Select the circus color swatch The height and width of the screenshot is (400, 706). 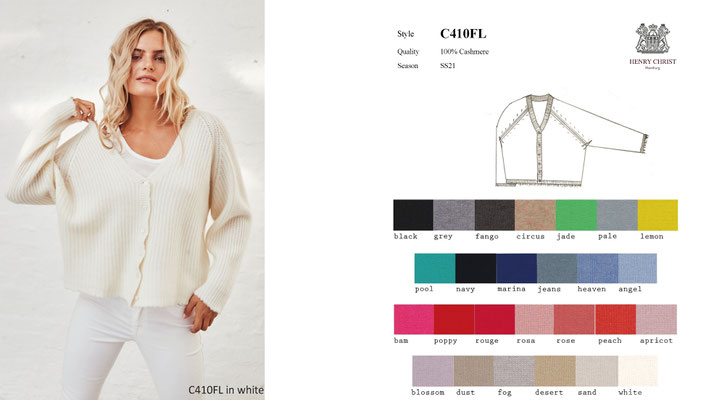tap(535, 215)
